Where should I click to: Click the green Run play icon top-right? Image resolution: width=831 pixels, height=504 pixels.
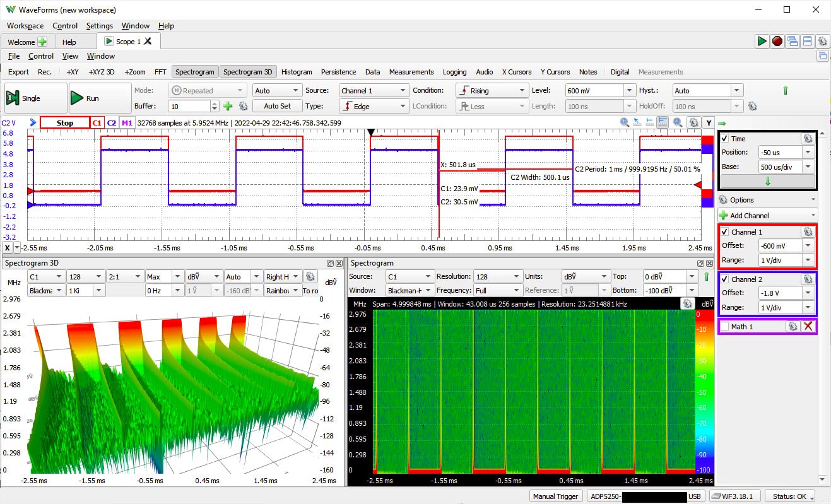coord(762,41)
